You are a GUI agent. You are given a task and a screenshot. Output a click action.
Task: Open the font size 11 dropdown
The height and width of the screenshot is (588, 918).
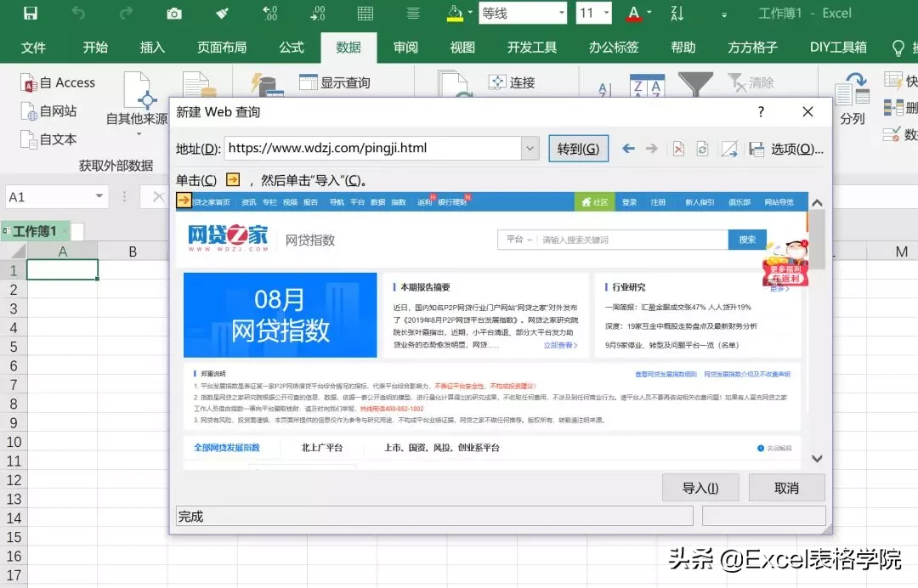coord(606,13)
